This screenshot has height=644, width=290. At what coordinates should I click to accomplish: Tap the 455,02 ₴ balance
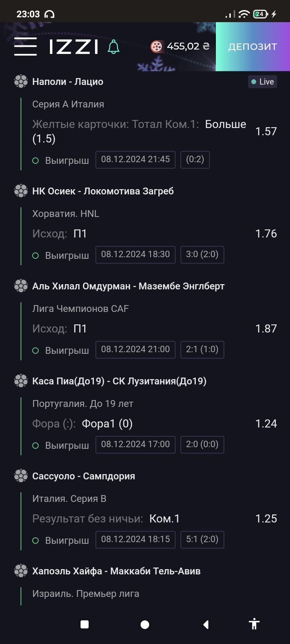coord(188,47)
